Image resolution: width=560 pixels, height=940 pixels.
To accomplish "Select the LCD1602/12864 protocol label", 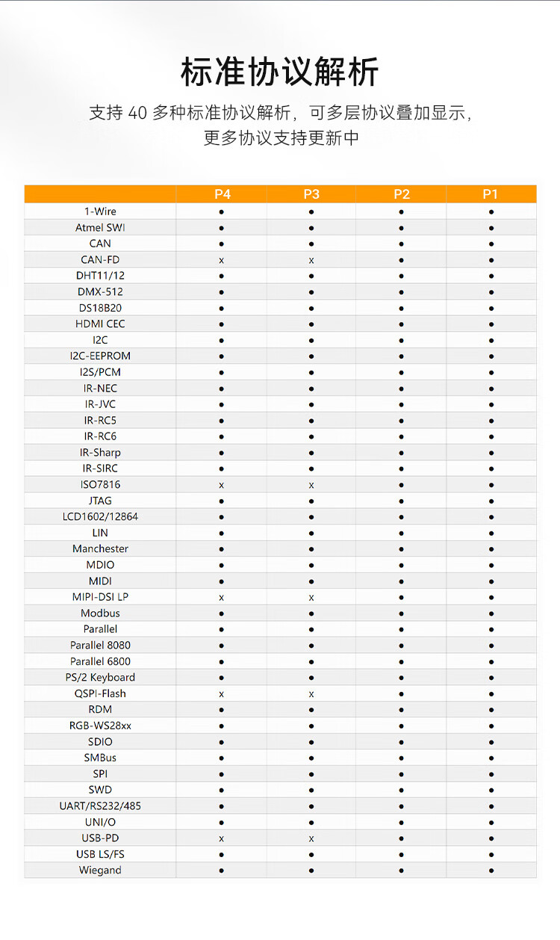I will [100, 517].
